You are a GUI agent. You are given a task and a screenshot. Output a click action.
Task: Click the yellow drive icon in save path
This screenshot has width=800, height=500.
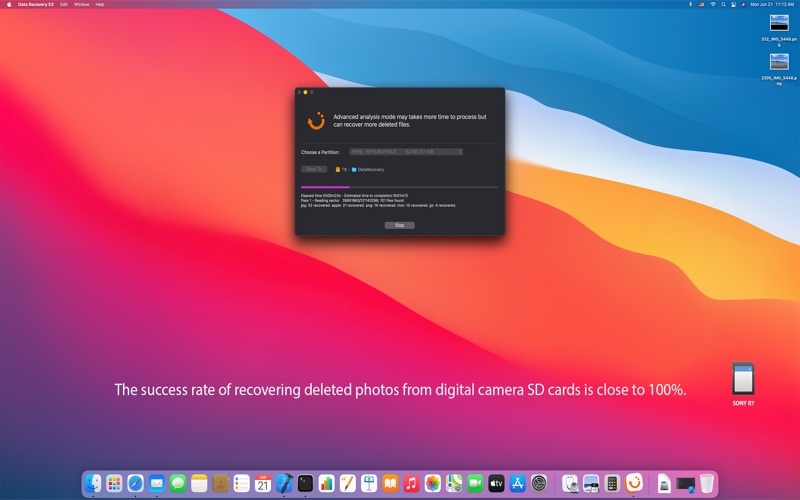click(x=338, y=169)
